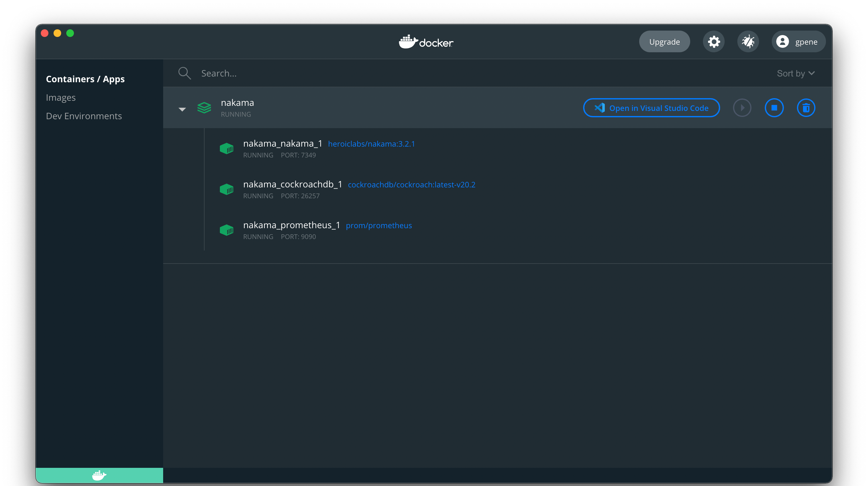
Task: Open the Sort by dropdown
Action: [796, 73]
